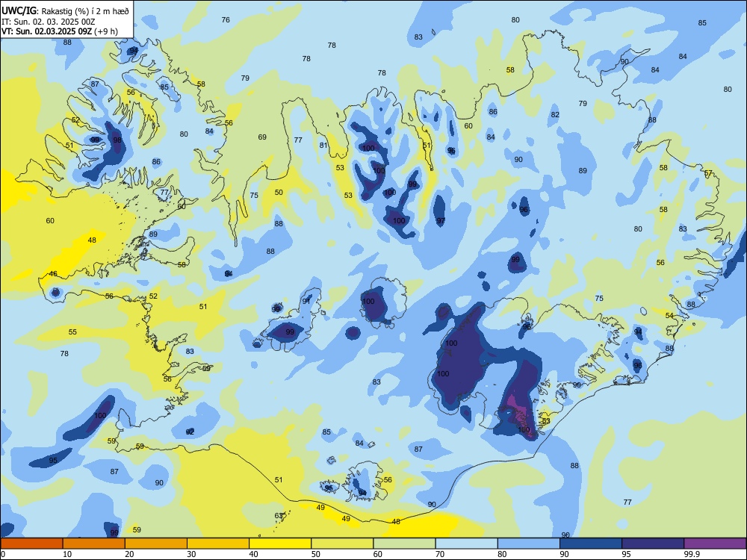The height and width of the screenshot is (560, 747).
Task: Click the 'IT: Sun. 02. 03. 2025 00Z' line
Action: [46, 22]
